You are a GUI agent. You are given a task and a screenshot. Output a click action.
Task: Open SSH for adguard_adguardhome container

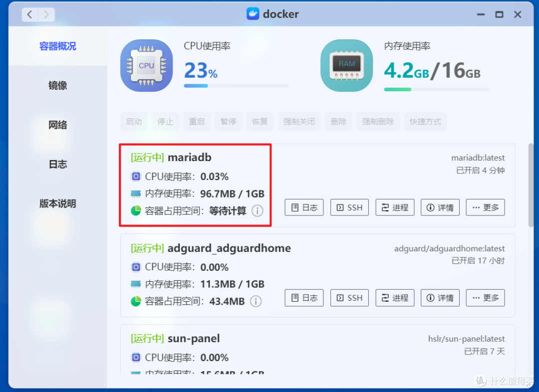point(349,298)
